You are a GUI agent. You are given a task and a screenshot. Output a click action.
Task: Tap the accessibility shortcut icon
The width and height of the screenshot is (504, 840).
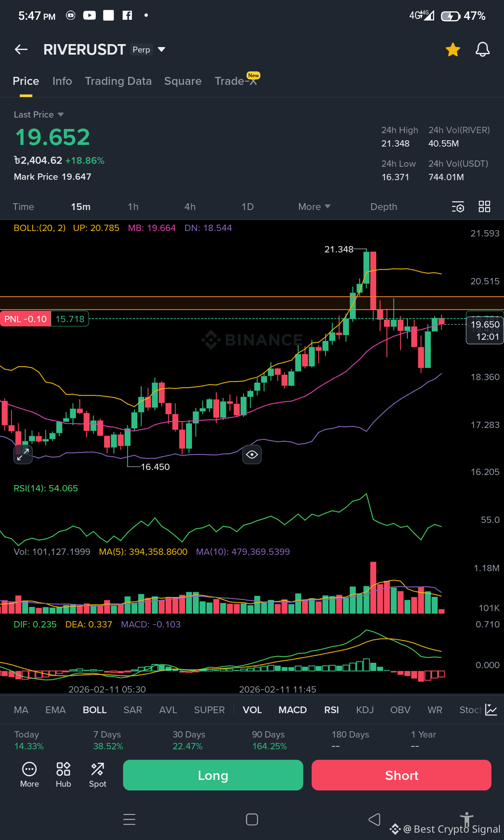[466, 820]
